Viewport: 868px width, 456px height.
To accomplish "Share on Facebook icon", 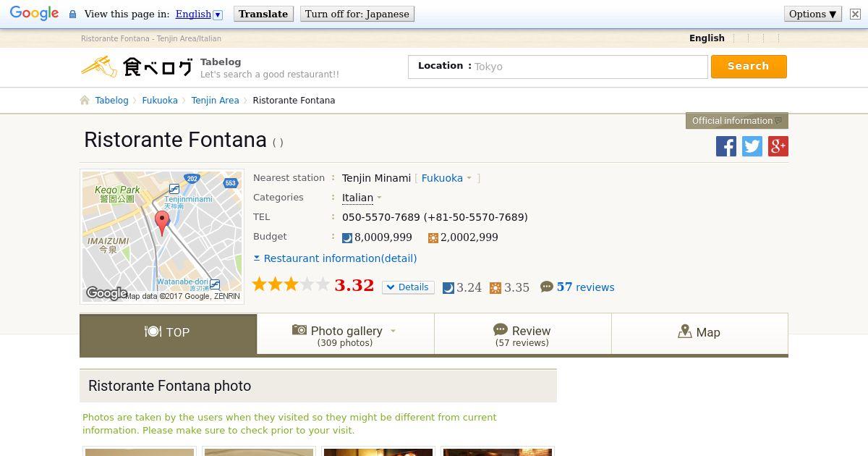I will [x=726, y=146].
